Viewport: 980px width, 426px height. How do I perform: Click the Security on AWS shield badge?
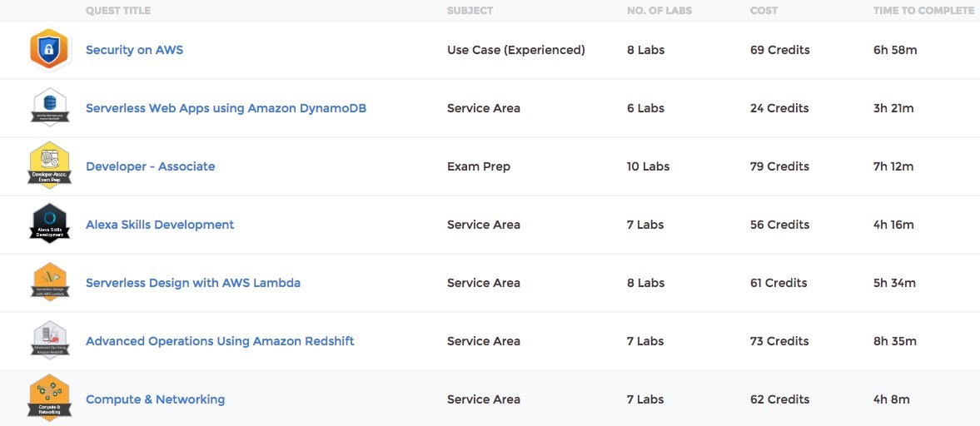pos(49,50)
